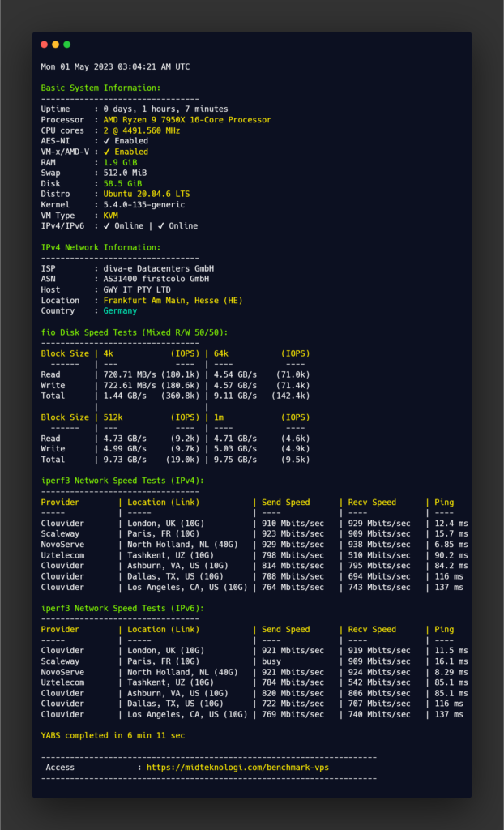Click the green maximize window button

click(66, 45)
